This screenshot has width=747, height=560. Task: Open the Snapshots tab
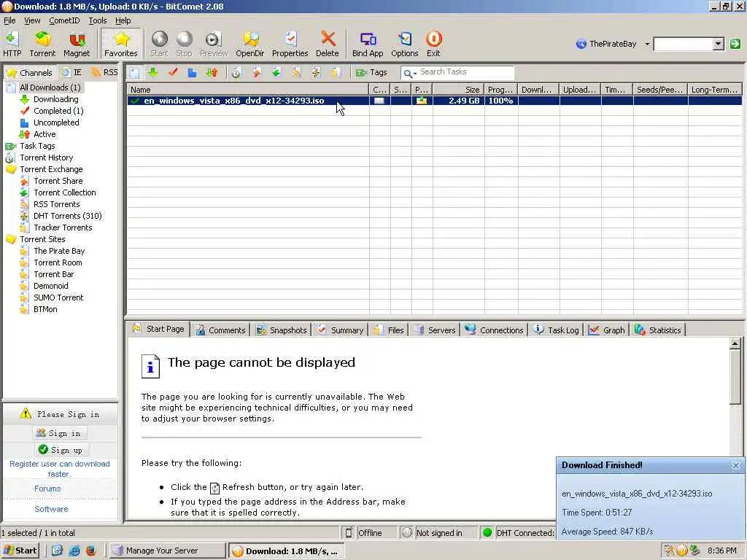click(x=281, y=330)
